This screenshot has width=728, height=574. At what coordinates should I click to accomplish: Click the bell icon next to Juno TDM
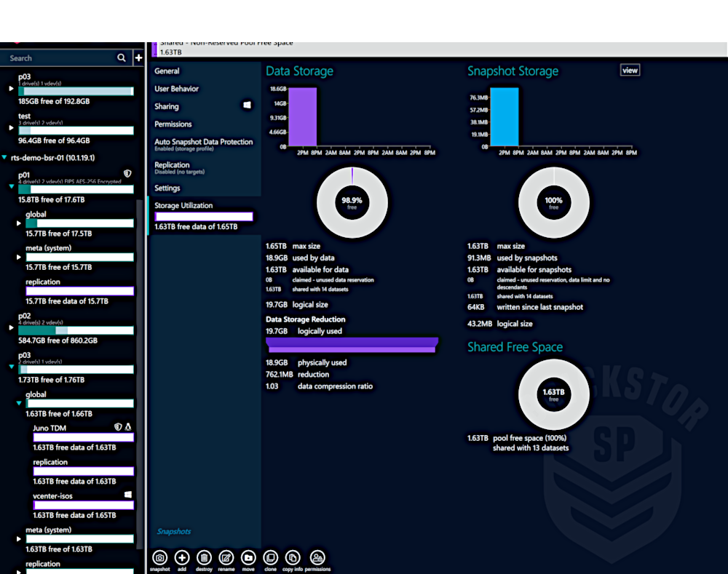coord(128,427)
